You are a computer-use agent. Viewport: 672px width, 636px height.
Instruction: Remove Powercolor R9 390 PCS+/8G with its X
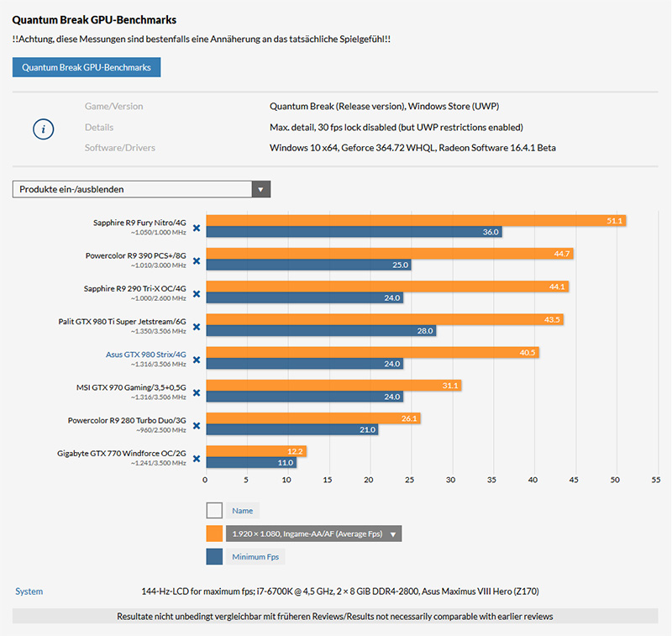(197, 261)
